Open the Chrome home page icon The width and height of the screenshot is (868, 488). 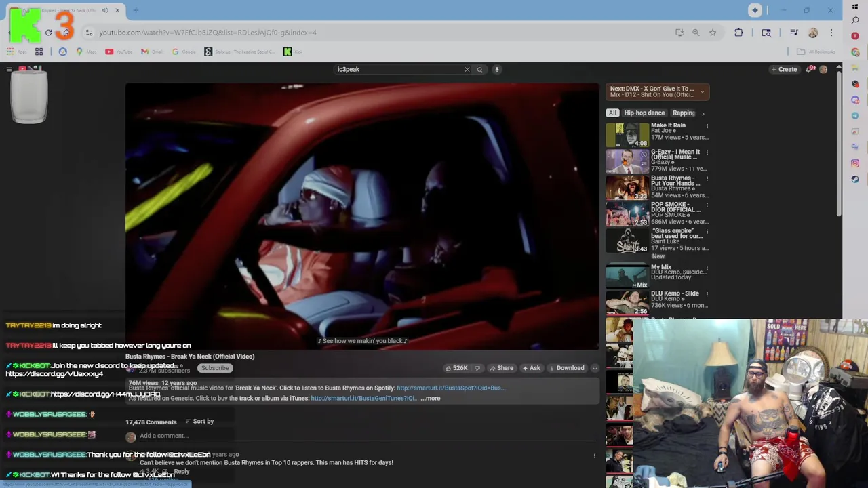point(66,33)
